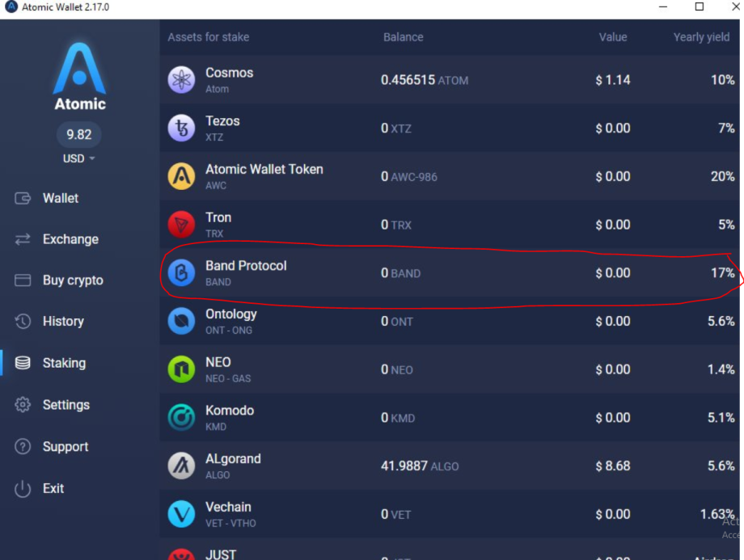Image resolution: width=744 pixels, height=560 pixels.
Task: Click the Atomic logo in sidebar
Action: pos(80,76)
